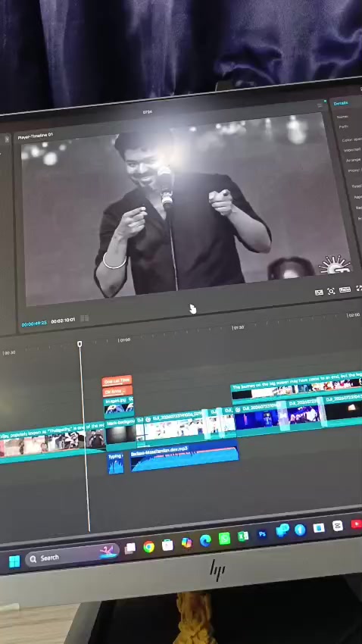Click the total duration 00:02:10:01
The width and height of the screenshot is (362, 644).
pyautogui.click(x=63, y=320)
